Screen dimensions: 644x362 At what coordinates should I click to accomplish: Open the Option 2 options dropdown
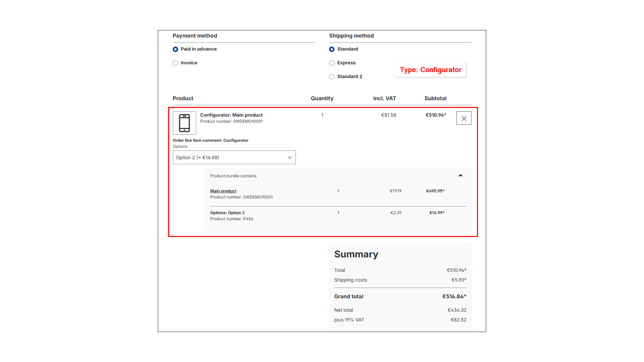(x=234, y=158)
